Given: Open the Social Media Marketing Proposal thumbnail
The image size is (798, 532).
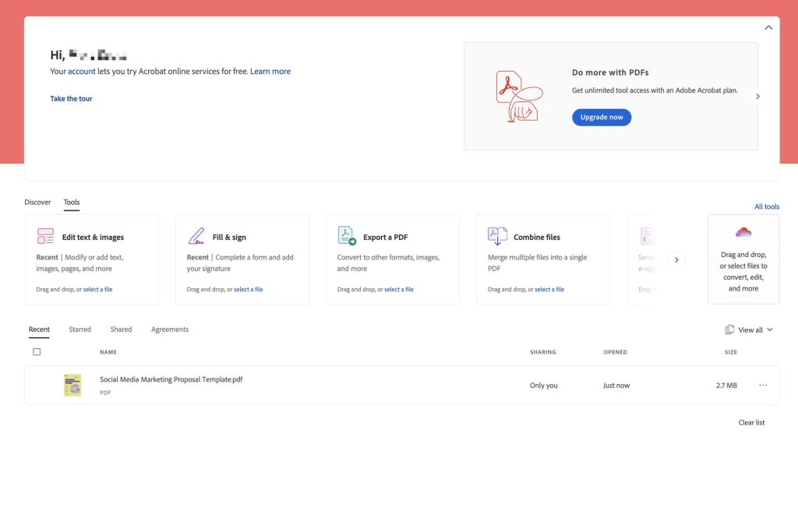Looking at the screenshot, I should click(72, 385).
